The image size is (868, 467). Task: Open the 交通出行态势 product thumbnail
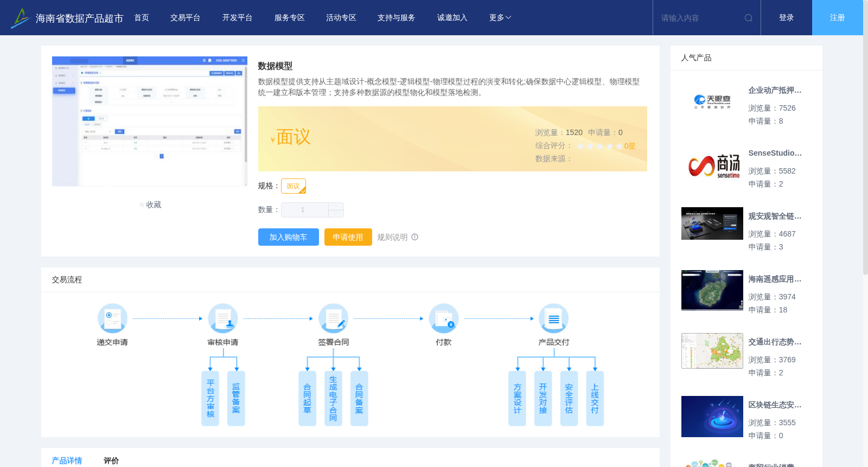712,351
